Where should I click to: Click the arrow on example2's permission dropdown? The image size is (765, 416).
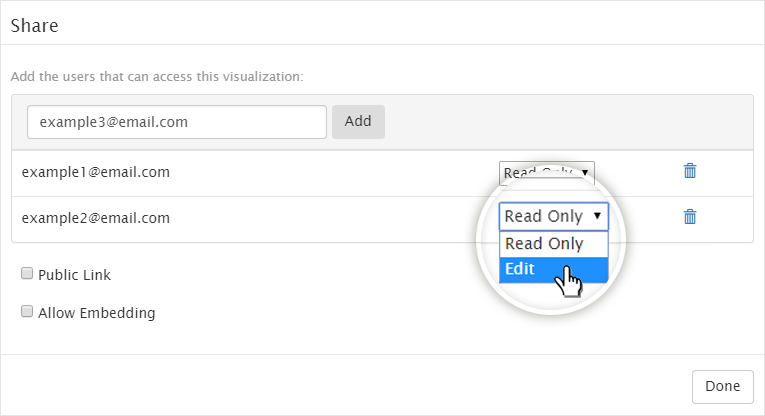(597, 216)
